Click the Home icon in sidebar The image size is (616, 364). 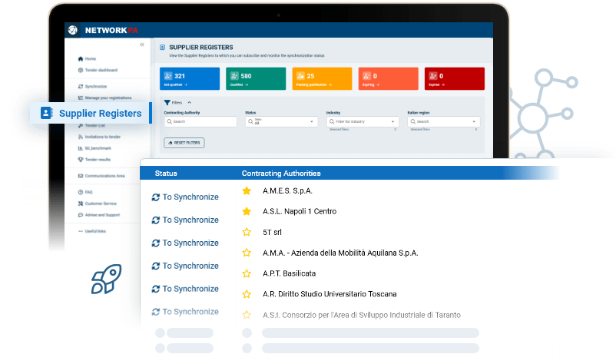click(80, 58)
